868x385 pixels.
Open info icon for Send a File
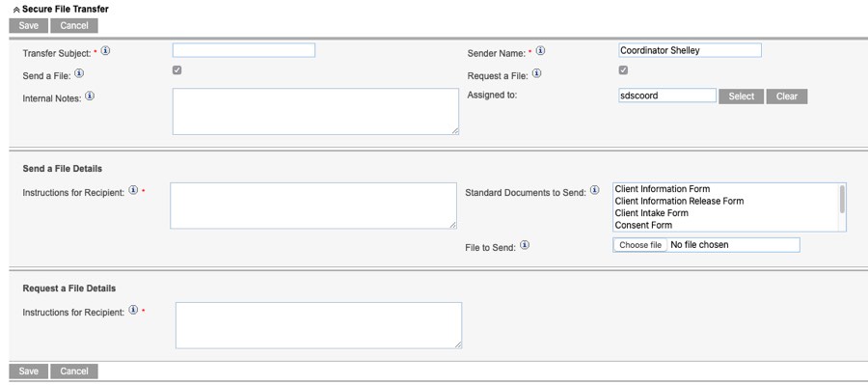(79, 73)
